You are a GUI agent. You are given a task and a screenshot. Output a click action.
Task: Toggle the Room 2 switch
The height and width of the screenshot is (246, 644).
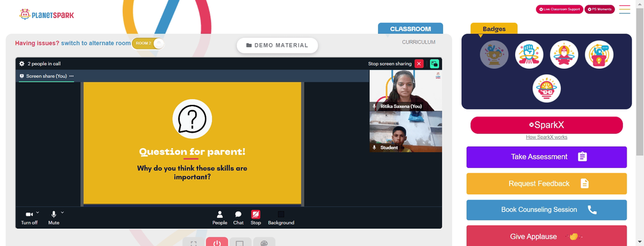coord(148,43)
